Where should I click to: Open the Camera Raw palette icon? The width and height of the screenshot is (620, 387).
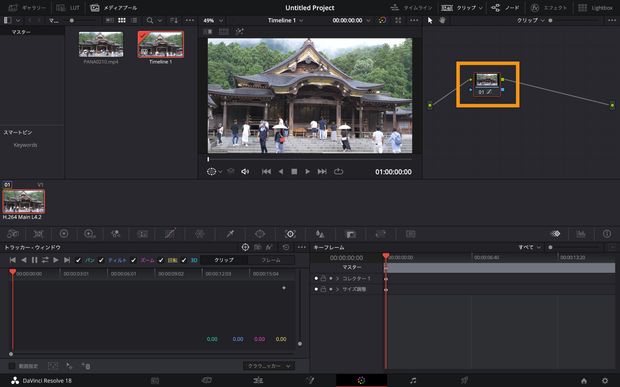pyautogui.click(x=13, y=234)
